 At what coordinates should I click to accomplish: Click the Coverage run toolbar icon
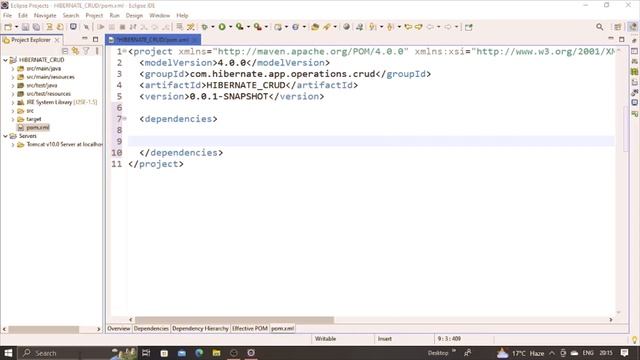coord(240,27)
